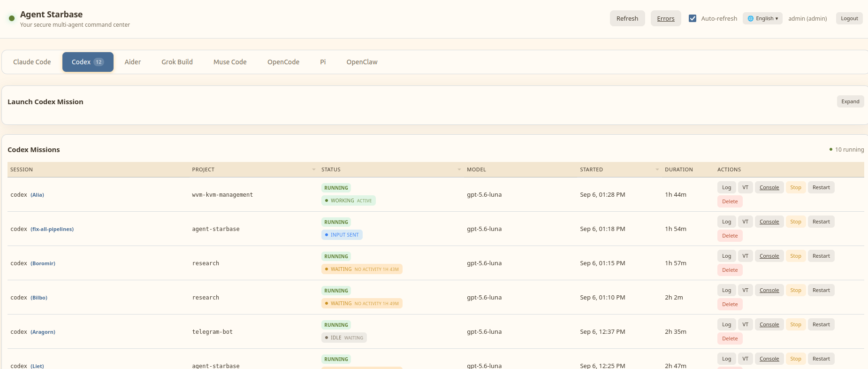Screen dimensions: 868x369
Task: Click the Sep 6, 01:28 PM start time
Action: (x=602, y=195)
